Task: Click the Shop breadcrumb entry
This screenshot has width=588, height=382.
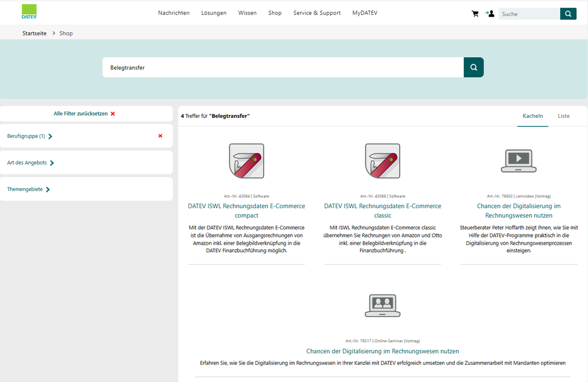Action: coord(66,34)
